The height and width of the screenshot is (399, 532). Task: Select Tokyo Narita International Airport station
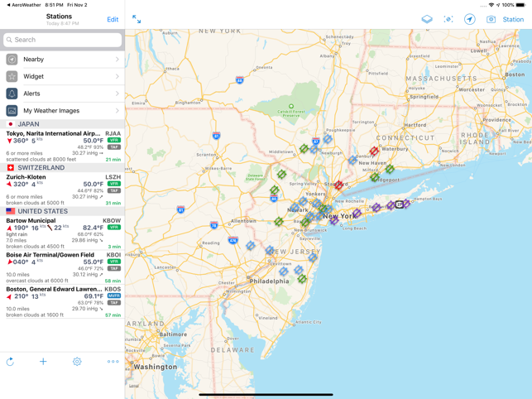[62, 146]
